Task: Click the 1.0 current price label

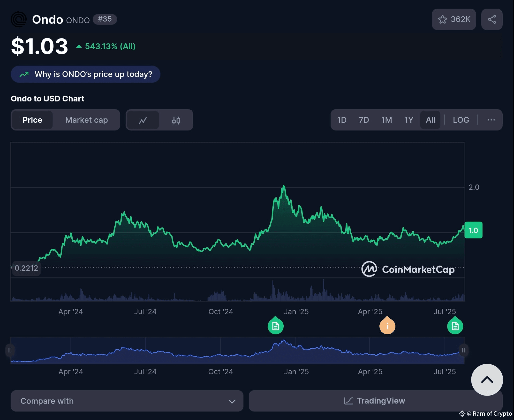Action: 473,230
